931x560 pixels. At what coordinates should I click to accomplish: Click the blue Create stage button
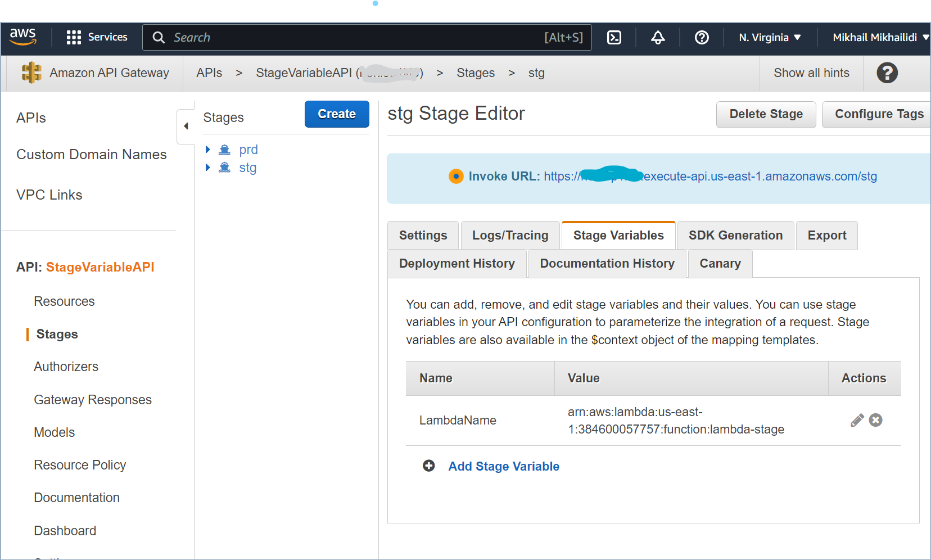(x=337, y=114)
